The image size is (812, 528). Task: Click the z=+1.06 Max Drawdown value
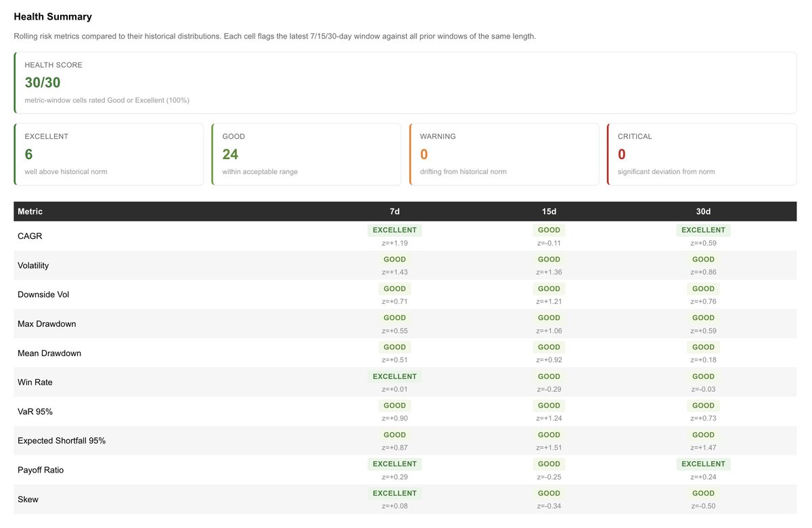pos(549,330)
